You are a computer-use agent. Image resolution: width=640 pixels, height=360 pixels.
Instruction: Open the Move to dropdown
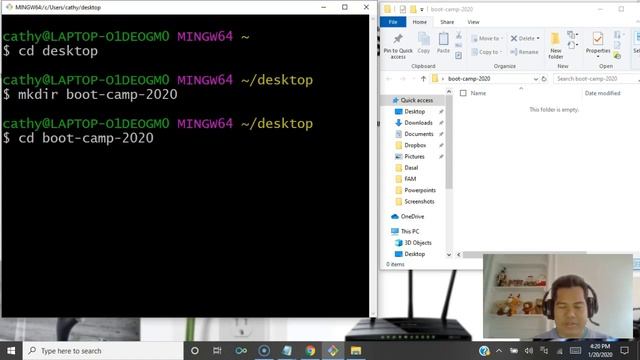click(487, 38)
